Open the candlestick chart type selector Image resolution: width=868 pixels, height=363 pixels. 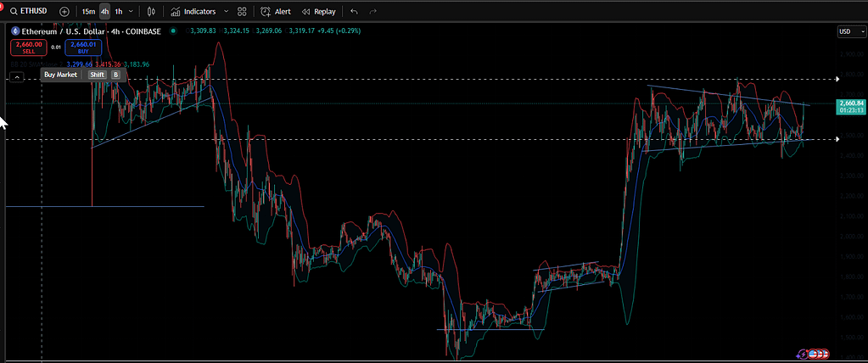pyautogui.click(x=152, y=12)
